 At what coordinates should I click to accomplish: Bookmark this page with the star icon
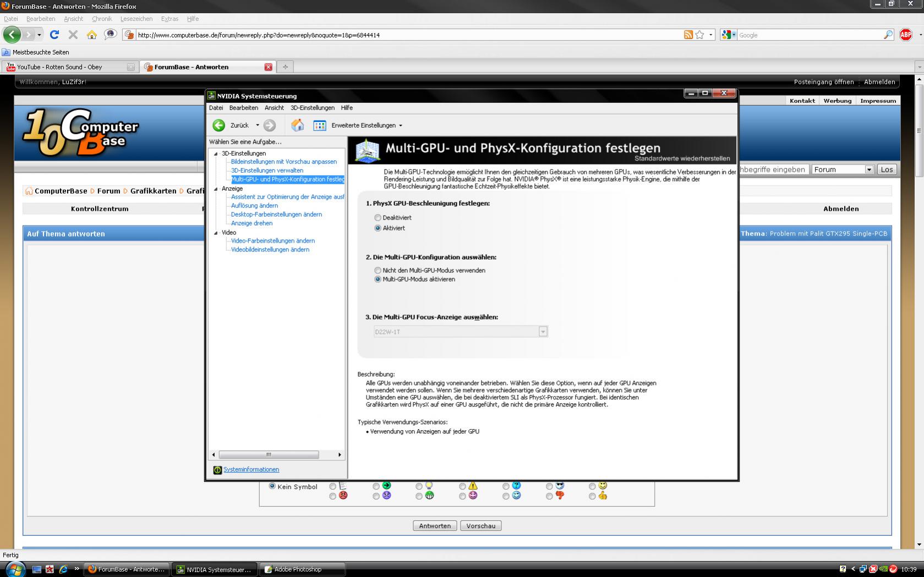coord(699,35)
